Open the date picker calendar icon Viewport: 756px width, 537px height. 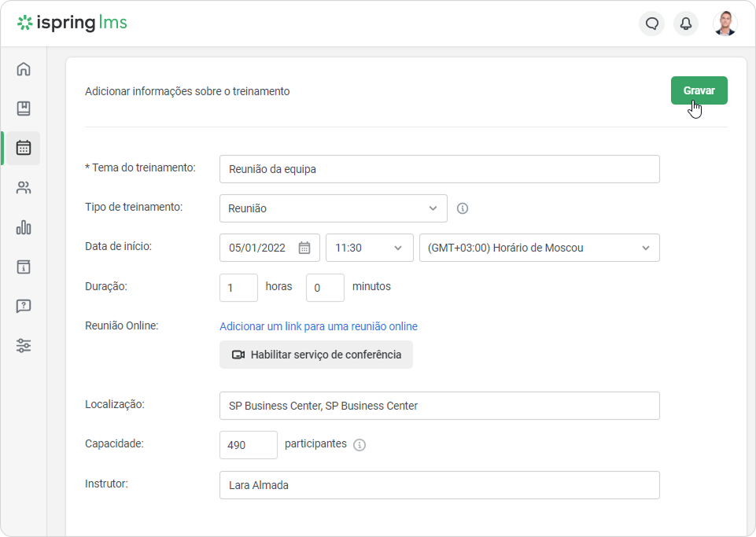(x=304, y=248)
